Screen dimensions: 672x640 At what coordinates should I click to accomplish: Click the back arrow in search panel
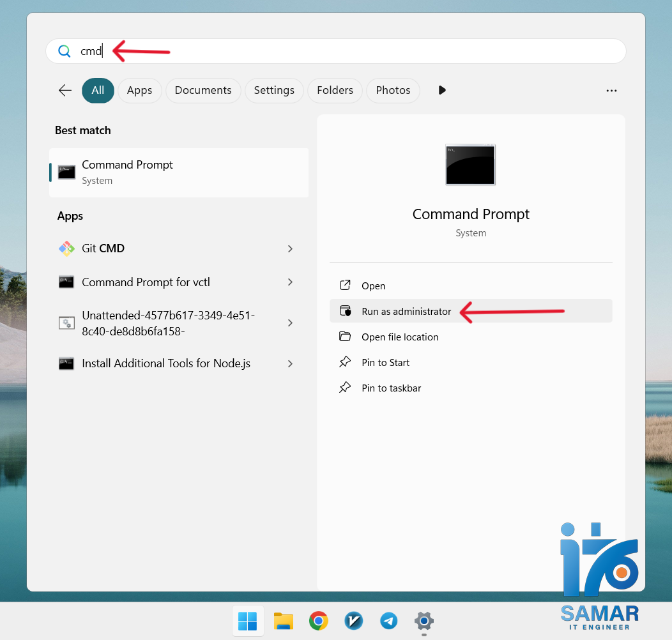[65, 91]
